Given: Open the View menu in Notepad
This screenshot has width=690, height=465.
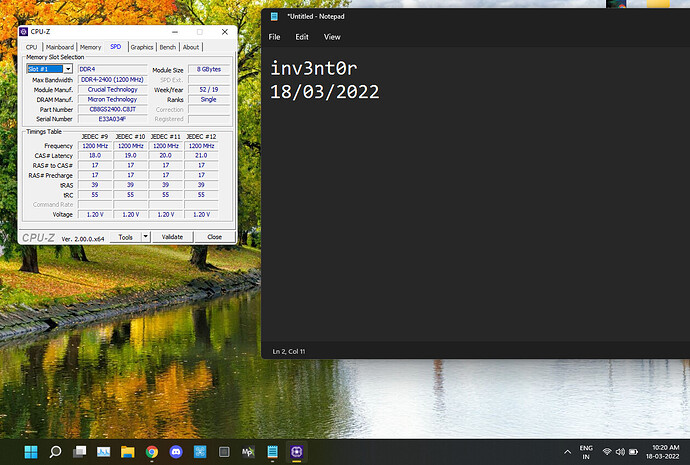Looking at the screenshot, I should pos(332,37).
